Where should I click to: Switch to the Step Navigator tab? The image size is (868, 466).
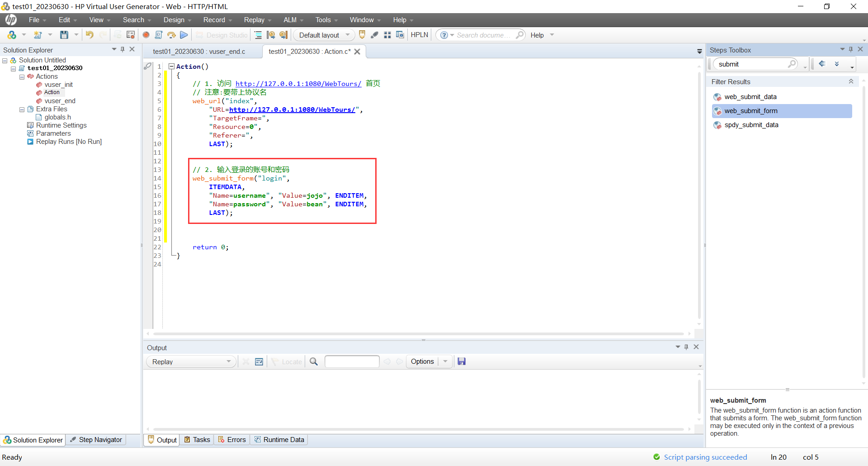(96, 440)
